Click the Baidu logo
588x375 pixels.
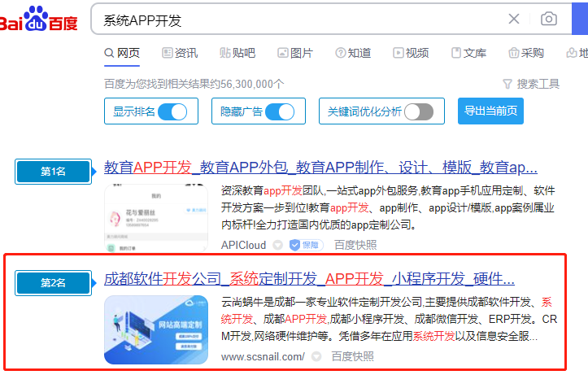point(39,20)
